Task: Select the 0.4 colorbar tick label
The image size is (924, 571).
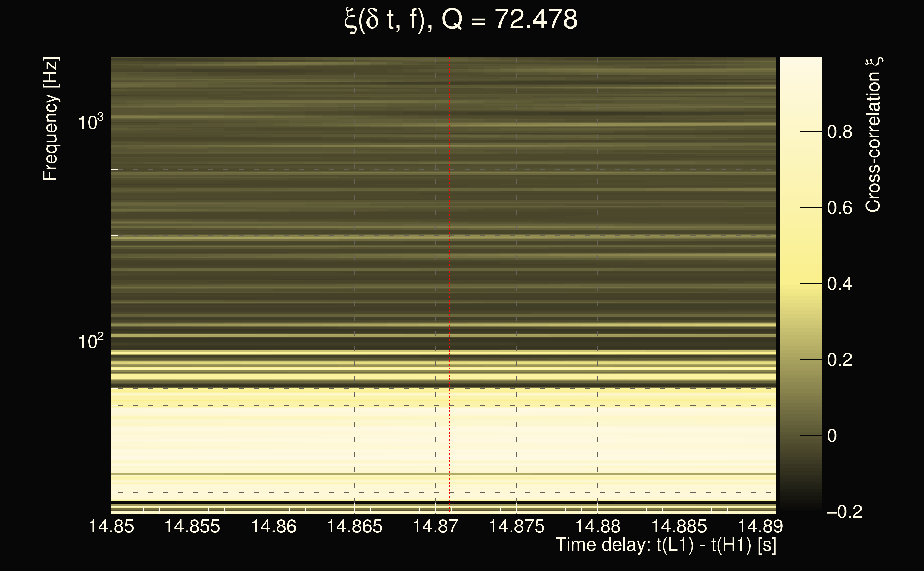Action: [839, 284]
